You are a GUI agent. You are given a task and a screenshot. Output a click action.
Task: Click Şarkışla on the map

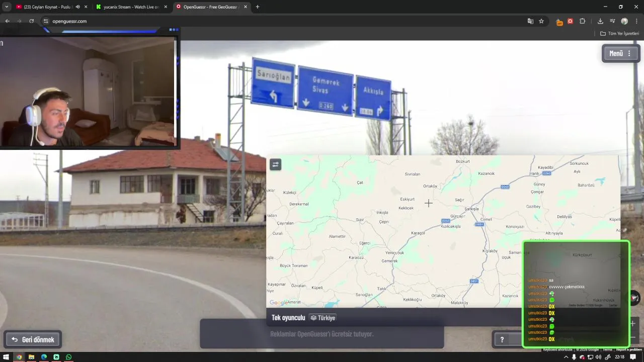(471, 209)
